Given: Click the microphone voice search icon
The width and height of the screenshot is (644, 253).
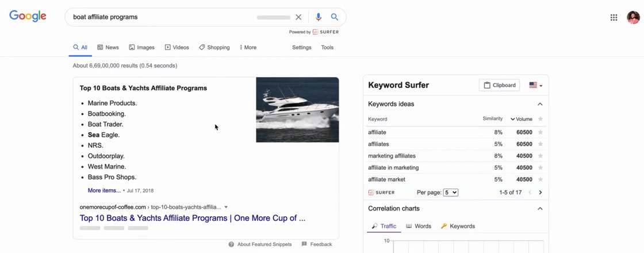Looking at the screenshot, I should tap(318, 17).
